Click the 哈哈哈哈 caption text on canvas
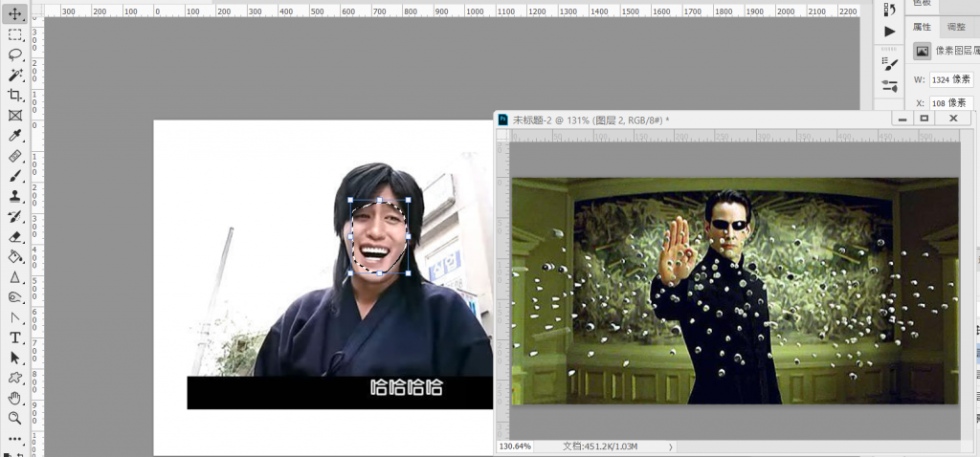The image size is (980, 457). (x=406, y=388)
